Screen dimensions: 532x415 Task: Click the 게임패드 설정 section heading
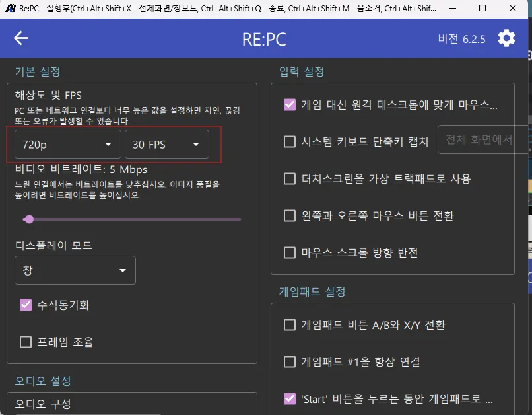pyautogui.click(x=312, y=291)
